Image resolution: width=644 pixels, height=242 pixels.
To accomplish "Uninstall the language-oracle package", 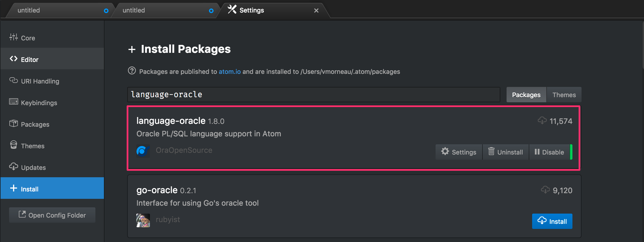I will click(506, 152).
